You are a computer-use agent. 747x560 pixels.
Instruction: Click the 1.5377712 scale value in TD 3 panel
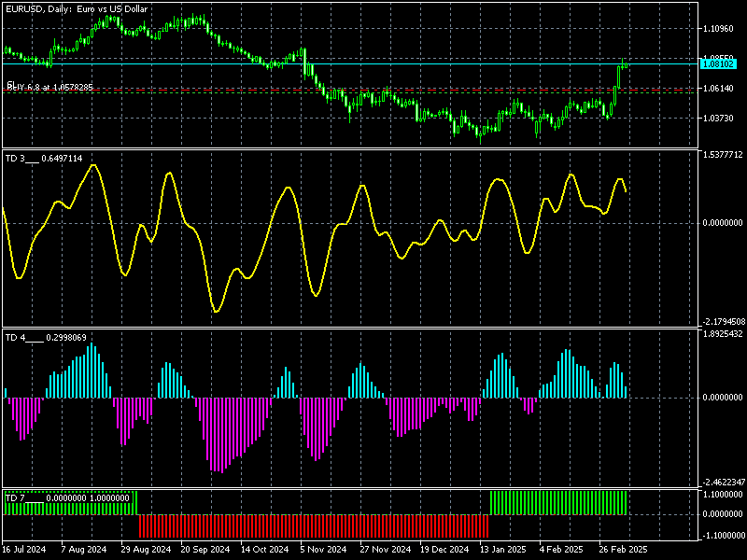[722, 155]
